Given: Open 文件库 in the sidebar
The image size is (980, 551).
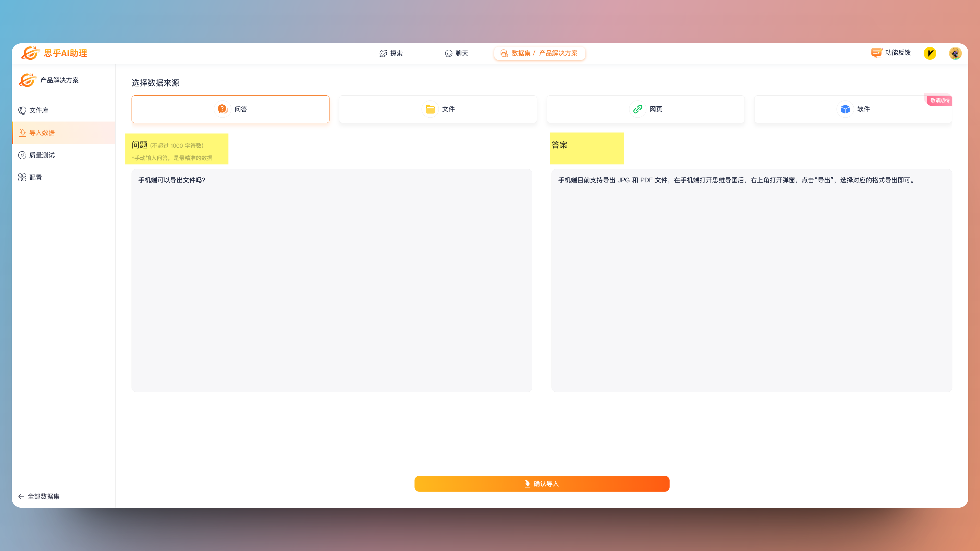Looking at the screenshot, I should pyautogui.click(x=39, y=110).
